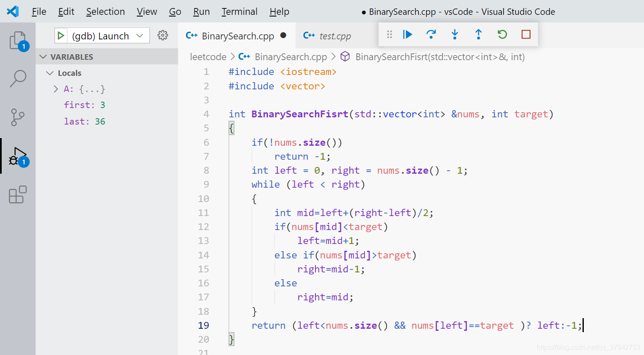Image resolution: width=644 pixels, height=355 pixels.
Task: Grab the debug toolbar drag handle
Action: coord(390,34)
